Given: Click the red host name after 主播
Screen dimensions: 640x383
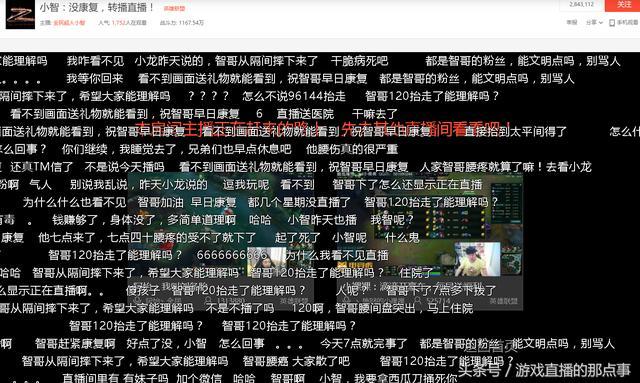Looking at the screenshot, I should pyautogui.click(x=69, y=23).
